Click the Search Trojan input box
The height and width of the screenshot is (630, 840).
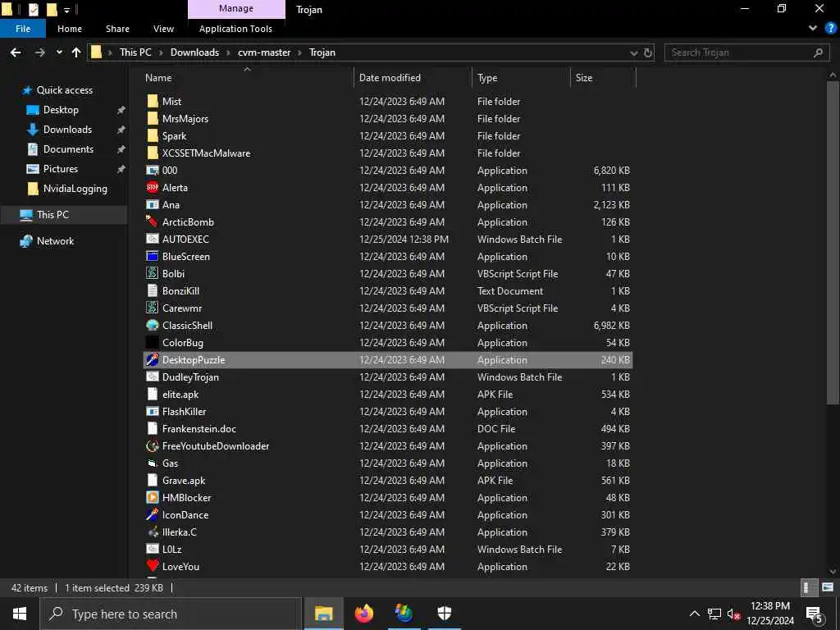pos(745,52)
